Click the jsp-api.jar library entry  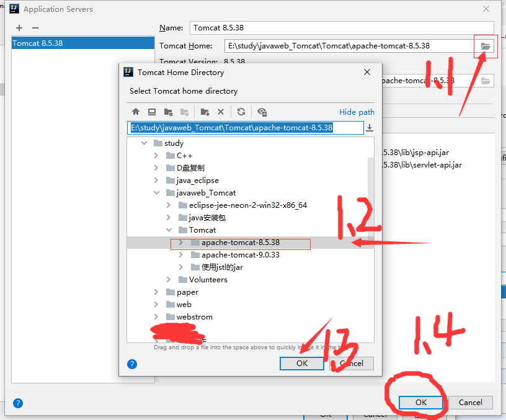(x=415, y=153)
